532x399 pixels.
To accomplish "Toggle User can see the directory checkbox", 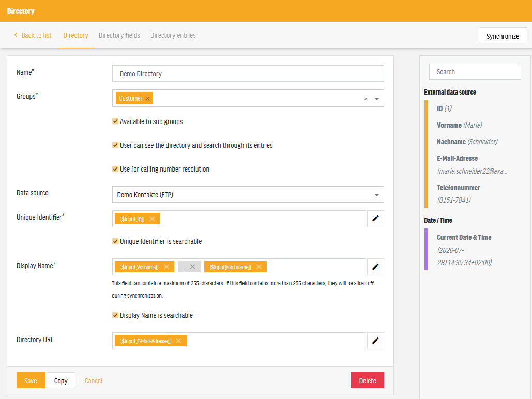I will coord(115,145).
